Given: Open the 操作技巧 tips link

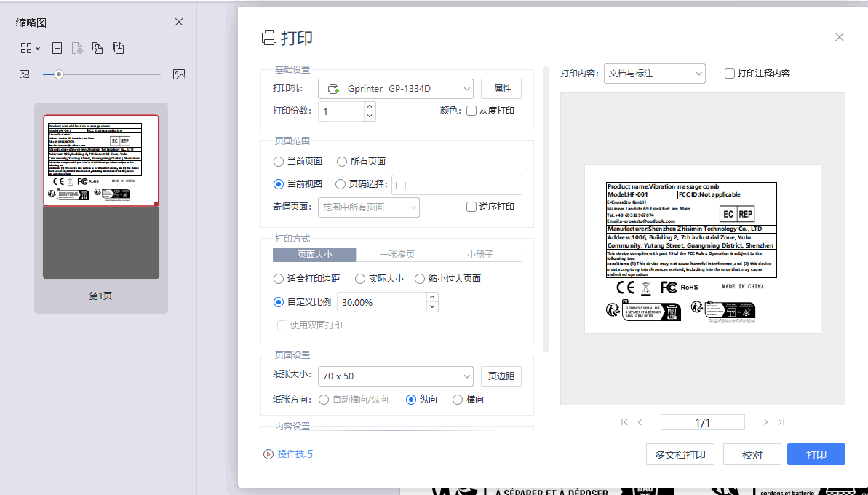Looking at the screenshot, I should coord(295,454).
